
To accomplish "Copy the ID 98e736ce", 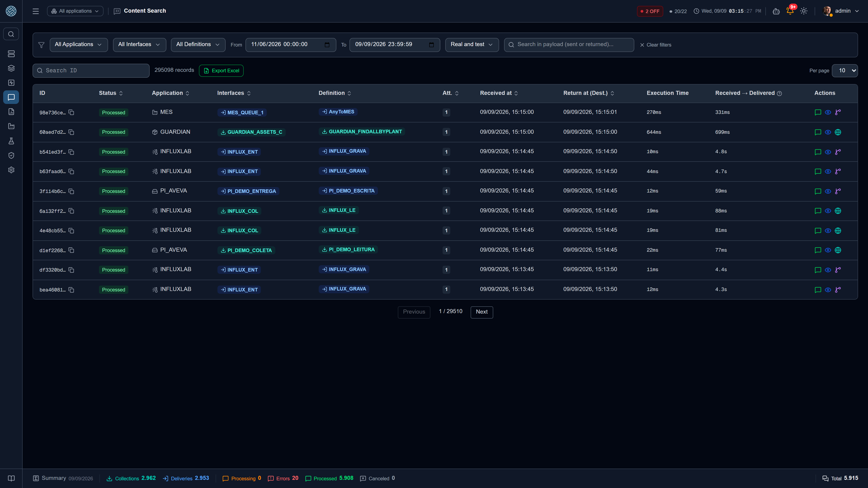I will point(71,113).
